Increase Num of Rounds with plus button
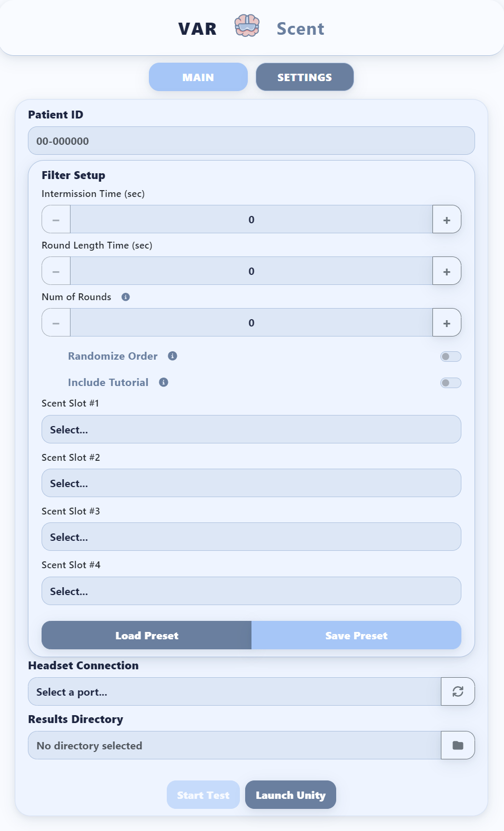Screen dimensions: 504x831 point(447,323)
